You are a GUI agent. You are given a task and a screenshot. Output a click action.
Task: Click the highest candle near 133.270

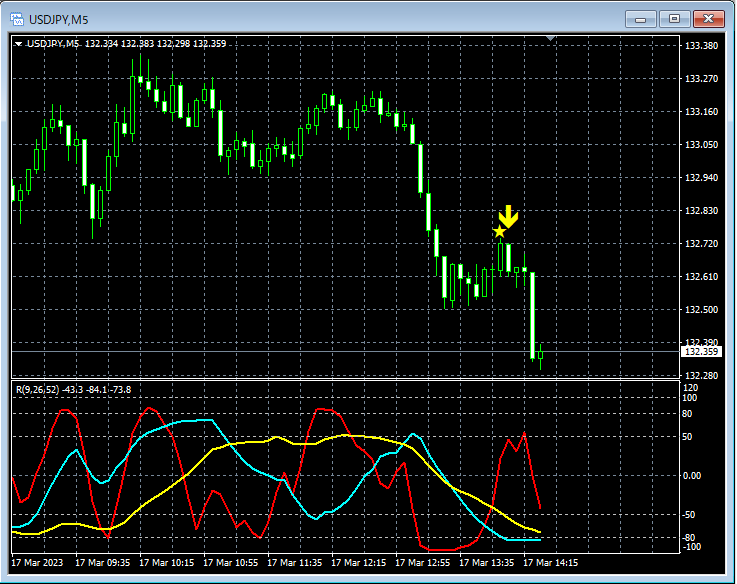tap(140, 79)
